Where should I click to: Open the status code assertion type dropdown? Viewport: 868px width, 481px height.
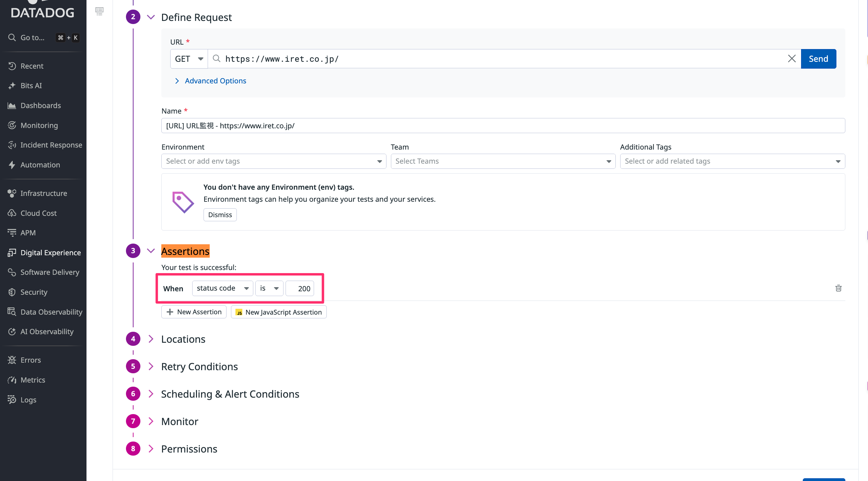[222, 288]
